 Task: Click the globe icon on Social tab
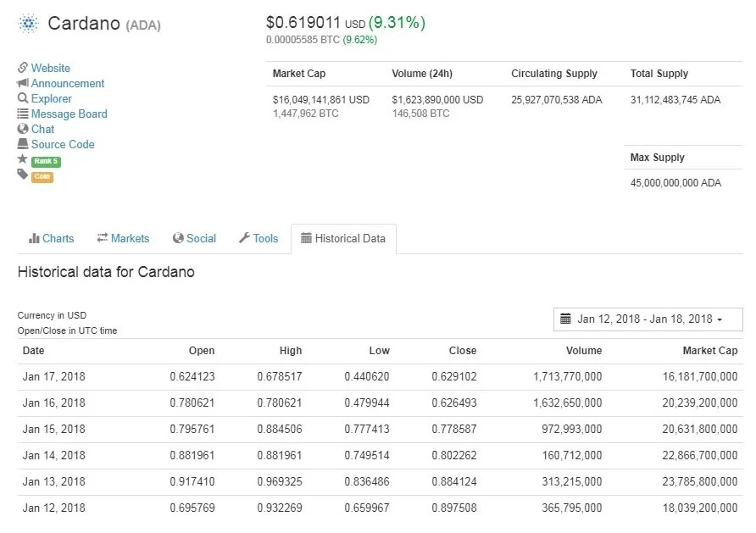[x=178, y=238]
